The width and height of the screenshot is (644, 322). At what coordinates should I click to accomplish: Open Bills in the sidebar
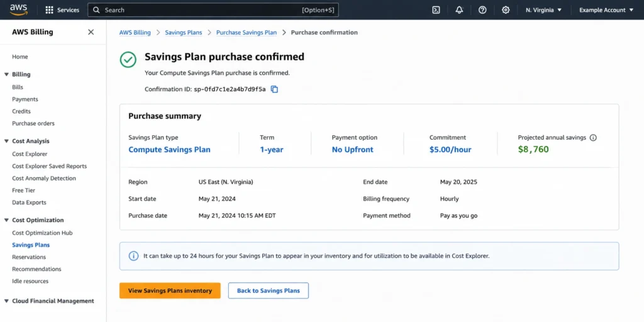pyautogui.click(x=18, y=87)
